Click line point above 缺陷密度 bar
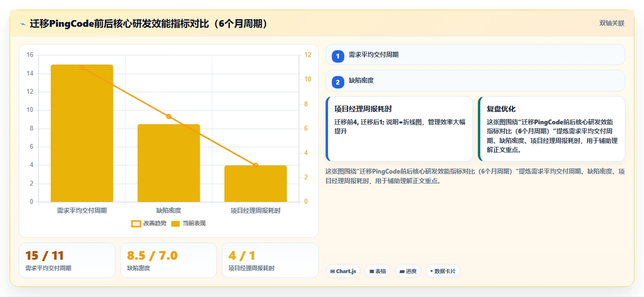Image resolution: width=644 pixels, height=297 pixels. click(x=169, y=116)
